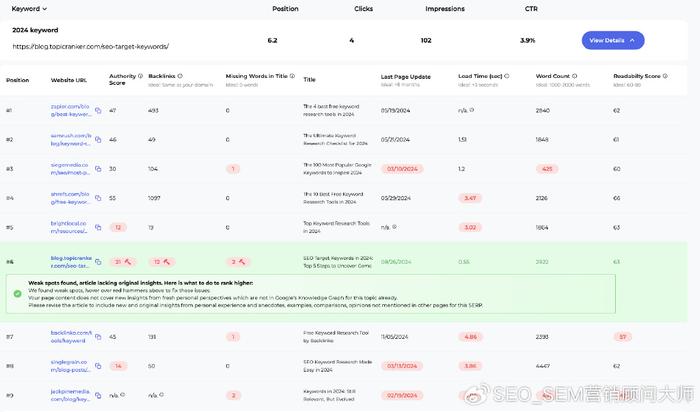
Task: Copy the zapier.com URL in row #1
Action: (98, 110)
